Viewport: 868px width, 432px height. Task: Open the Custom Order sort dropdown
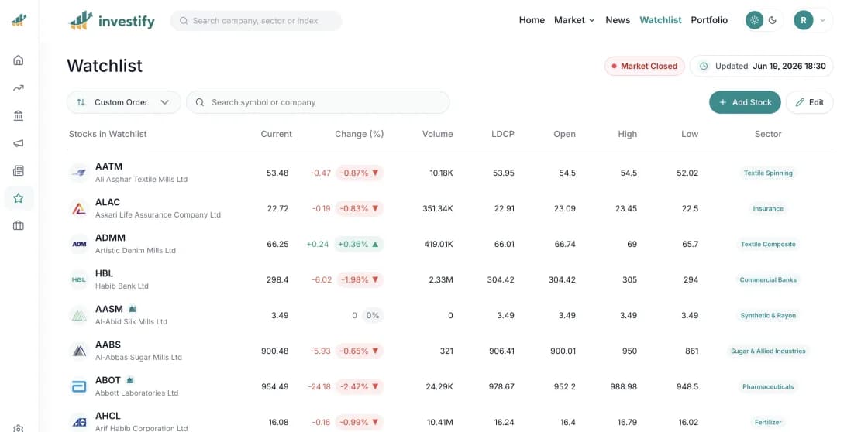pos(124,102)
